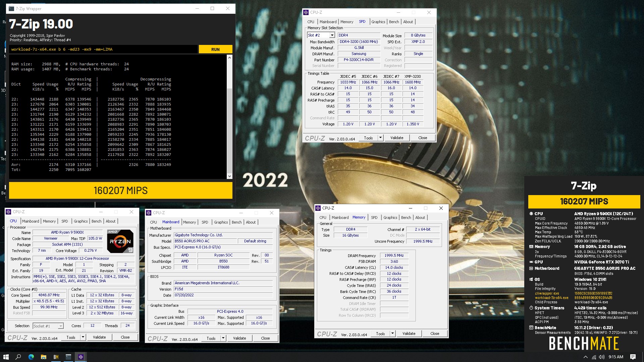Click Validate in Mainboard window
The width and height of the screenshot is (644, 362).
(x=239, y=338)
